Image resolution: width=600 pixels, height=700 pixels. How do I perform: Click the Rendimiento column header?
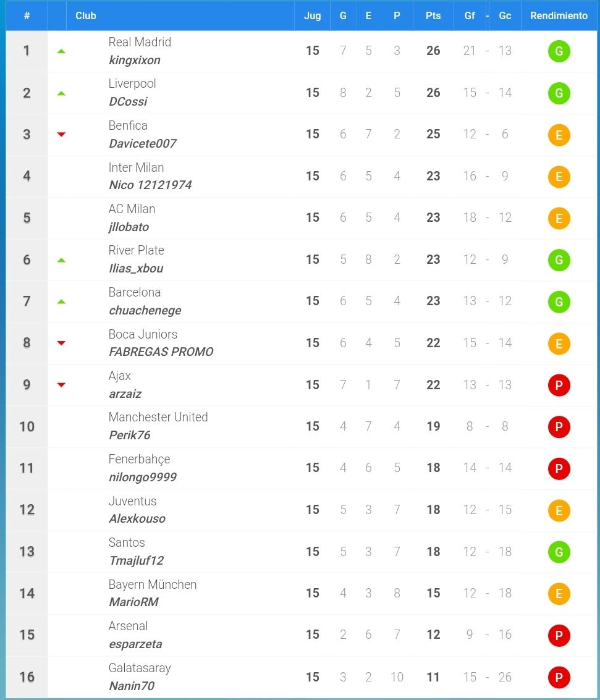(x=559, y=15)
